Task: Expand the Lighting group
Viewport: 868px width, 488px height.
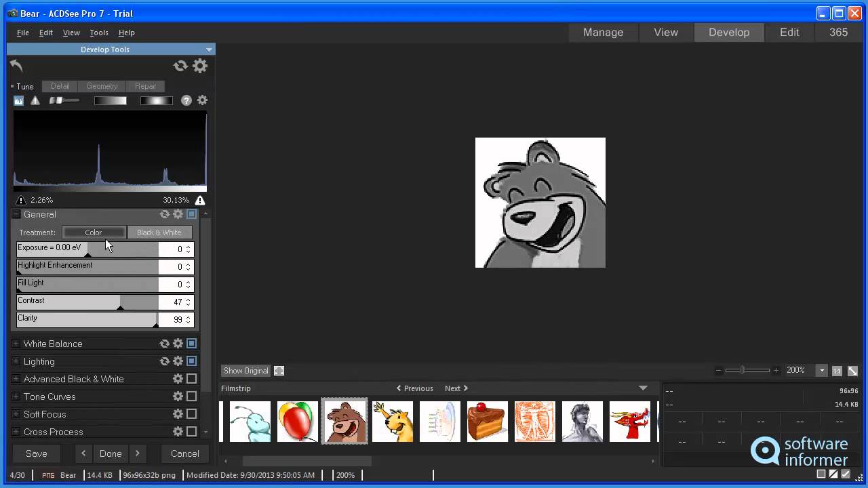Action: pyautogui.click(x=16, y=361)
